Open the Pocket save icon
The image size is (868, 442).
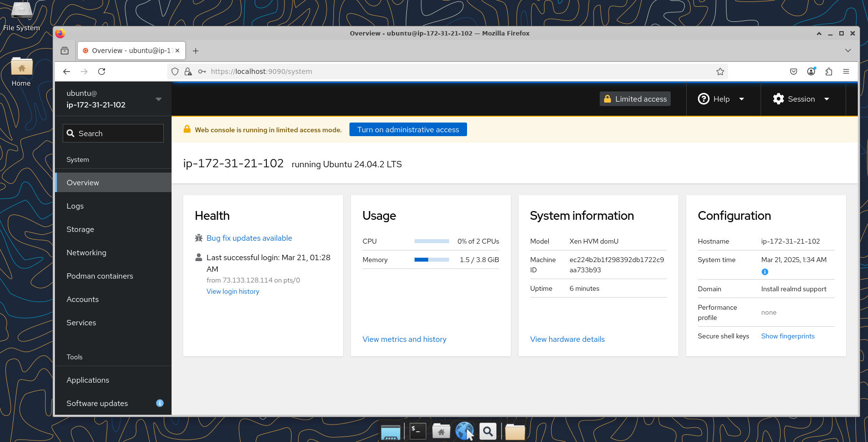tap(794, 71)
